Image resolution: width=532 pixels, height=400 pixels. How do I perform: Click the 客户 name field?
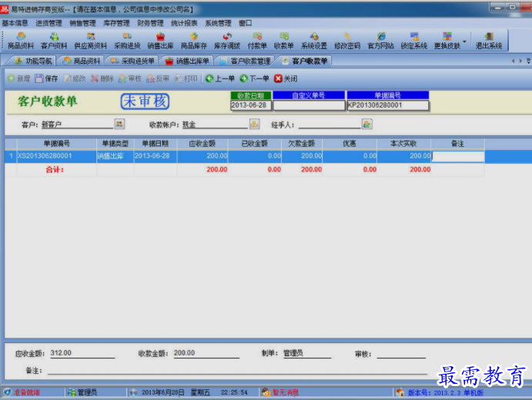coord(77,125)
